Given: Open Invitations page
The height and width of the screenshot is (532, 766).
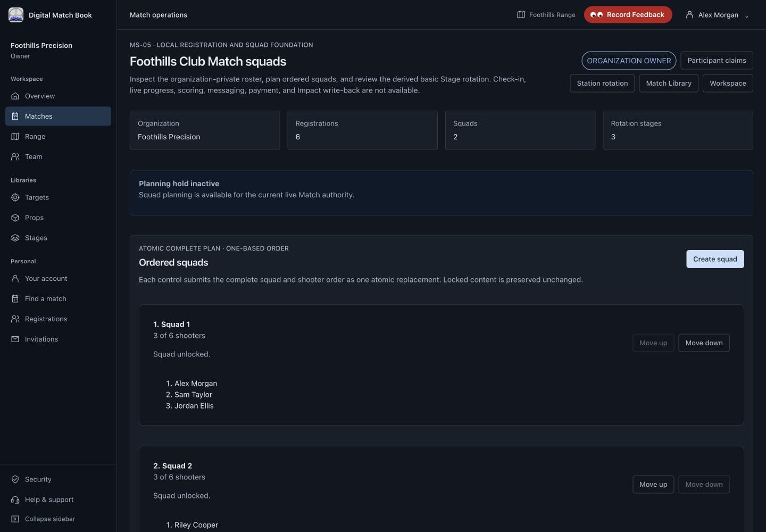Looking at the screenshot, I should click(x=58, y=339).
